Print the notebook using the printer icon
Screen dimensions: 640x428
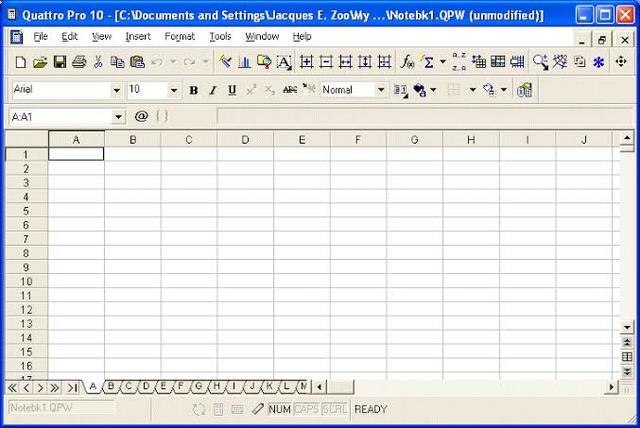[79, 62]
